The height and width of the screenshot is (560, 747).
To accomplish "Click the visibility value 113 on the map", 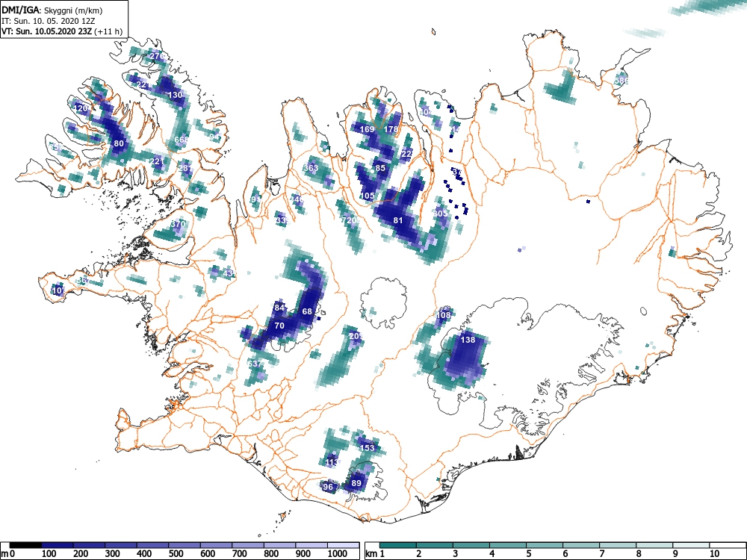I will coord(332,462).
